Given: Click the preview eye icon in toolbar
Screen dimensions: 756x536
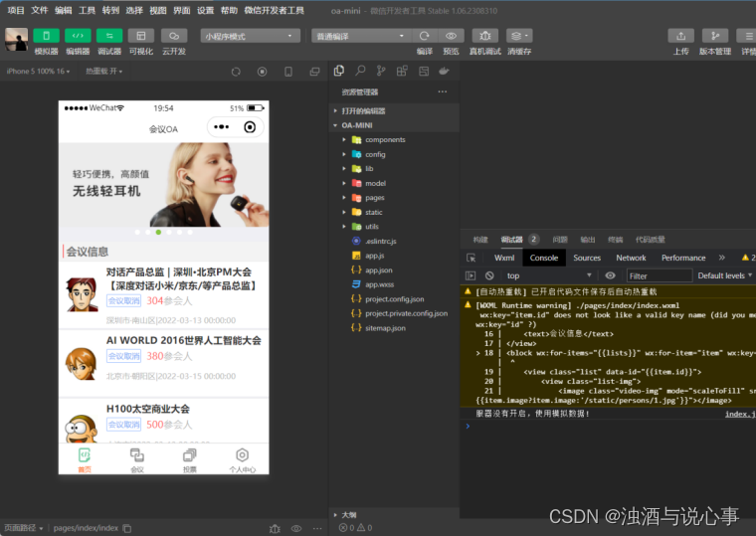Looking at the screenshot, I should point(451,36).
